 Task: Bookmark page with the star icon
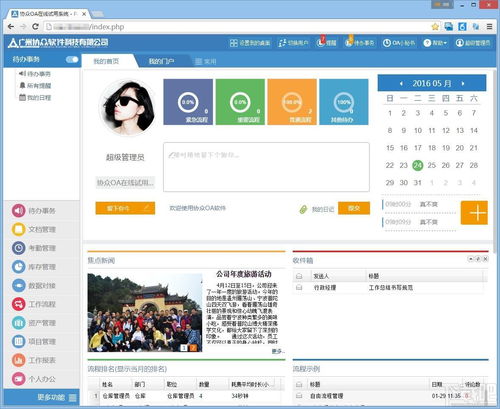pos(435,27)
